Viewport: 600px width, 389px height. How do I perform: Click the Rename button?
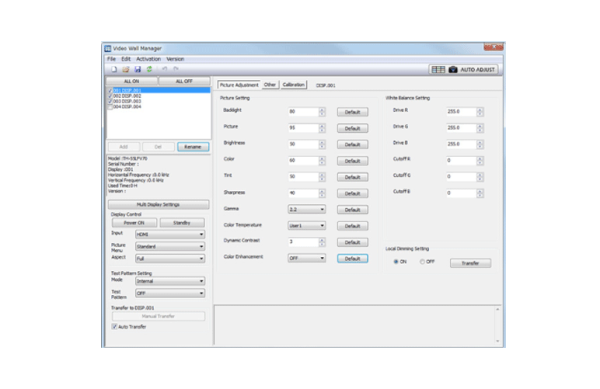[x=193, y=147]
